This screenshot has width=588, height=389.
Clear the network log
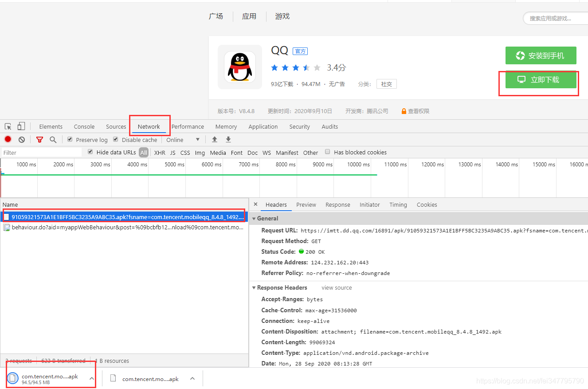(x=22, y=139)
